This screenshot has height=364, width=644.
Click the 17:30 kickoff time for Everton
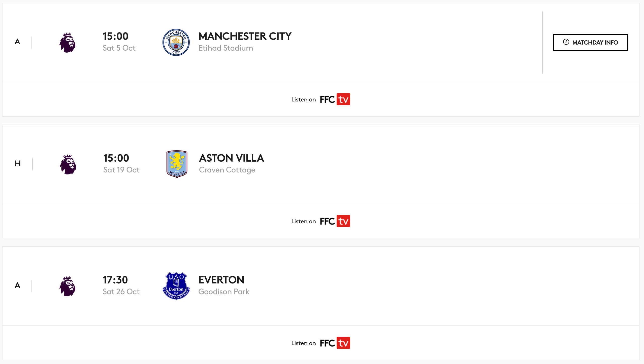pyautogui.click(x=115, y=280)
